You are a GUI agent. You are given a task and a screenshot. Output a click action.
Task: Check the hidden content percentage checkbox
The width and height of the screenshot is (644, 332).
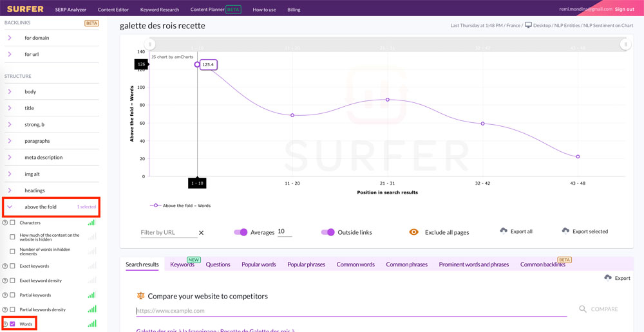point(12,237)
